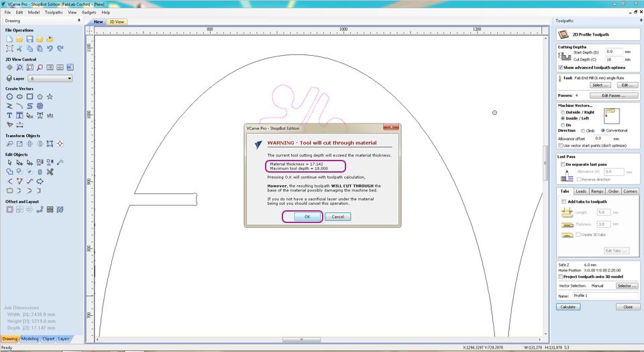Open the Edit menu
Viewport: 644px width, 352px height.
tap(19, 12)
